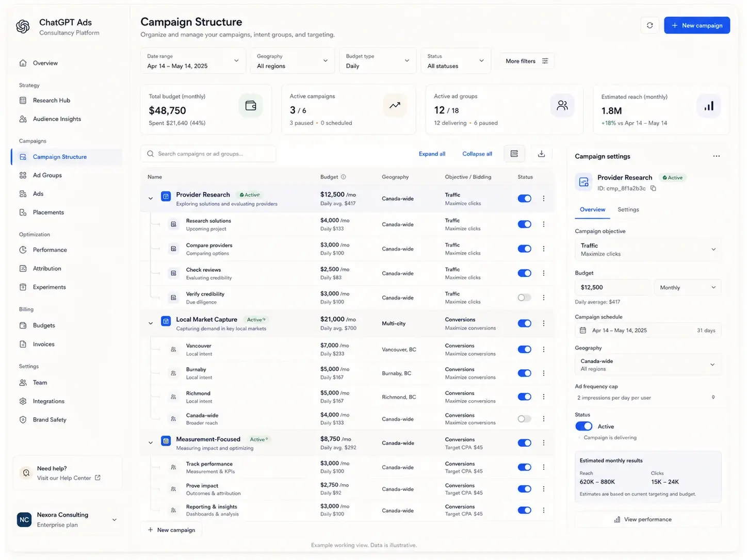Enable the Canada-wide Broader reach ad group
This screenshot has width=747, height=560.
(x=525, y=419)
